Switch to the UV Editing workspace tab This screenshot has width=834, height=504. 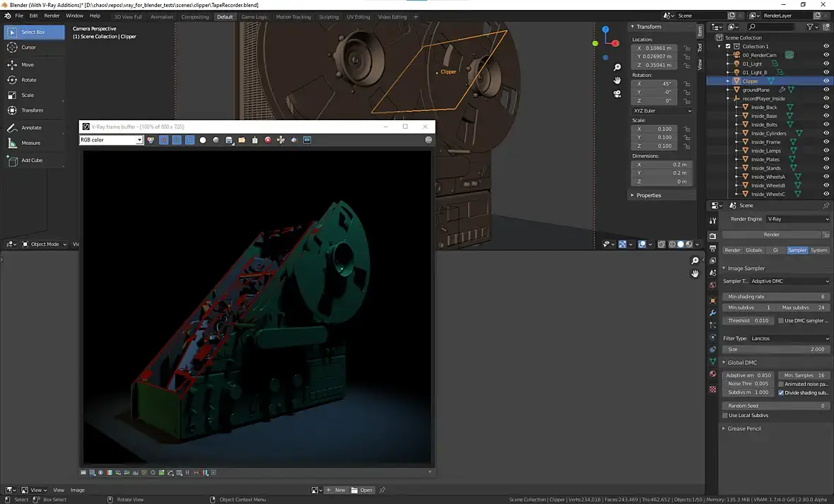358,17
